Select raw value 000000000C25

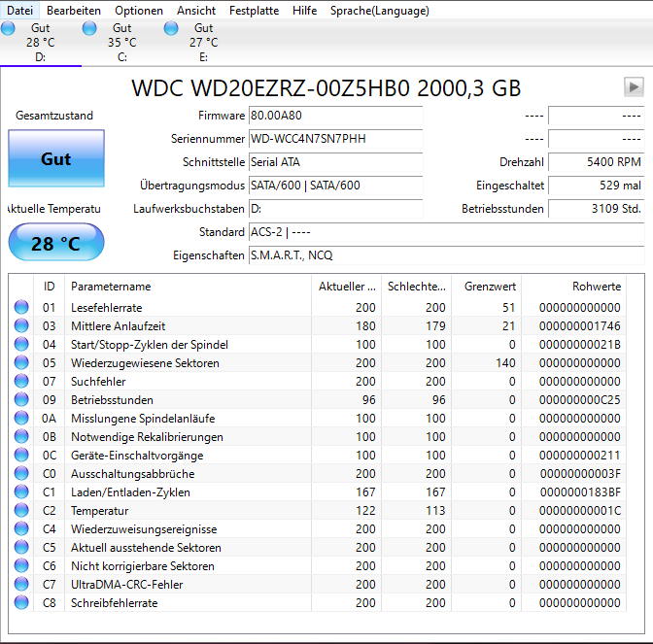coord(580,400)
